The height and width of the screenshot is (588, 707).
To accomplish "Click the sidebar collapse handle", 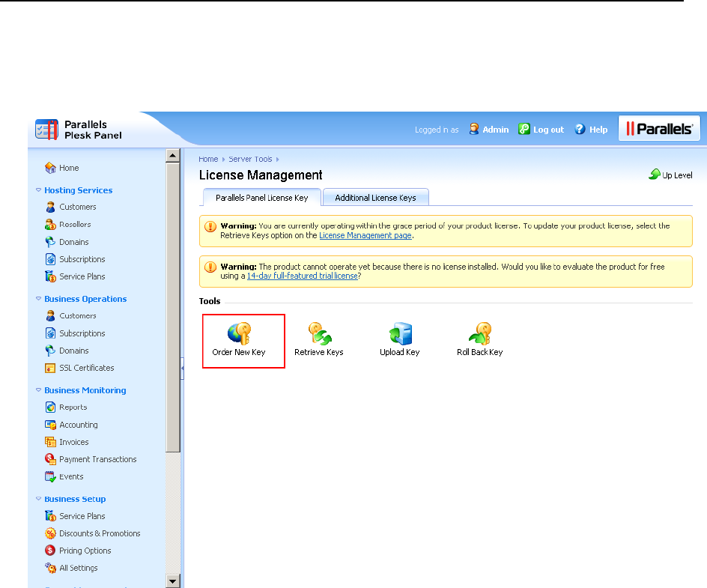I will point(182,369).
